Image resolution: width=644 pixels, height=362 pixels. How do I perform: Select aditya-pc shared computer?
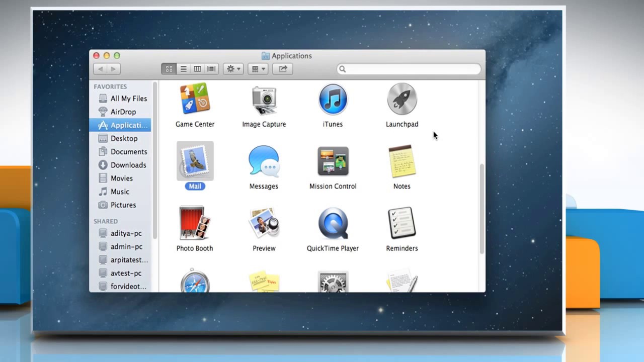pyautogui.click(x=120, y=233)
